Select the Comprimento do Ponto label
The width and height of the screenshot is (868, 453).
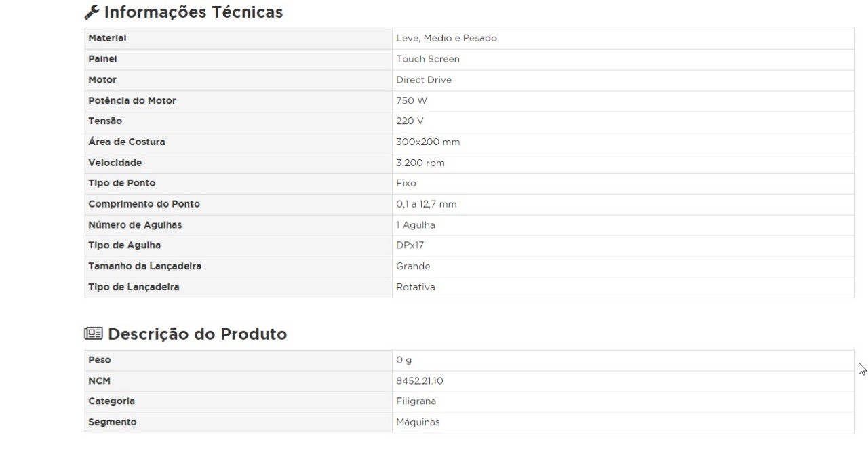coord(144,204)
